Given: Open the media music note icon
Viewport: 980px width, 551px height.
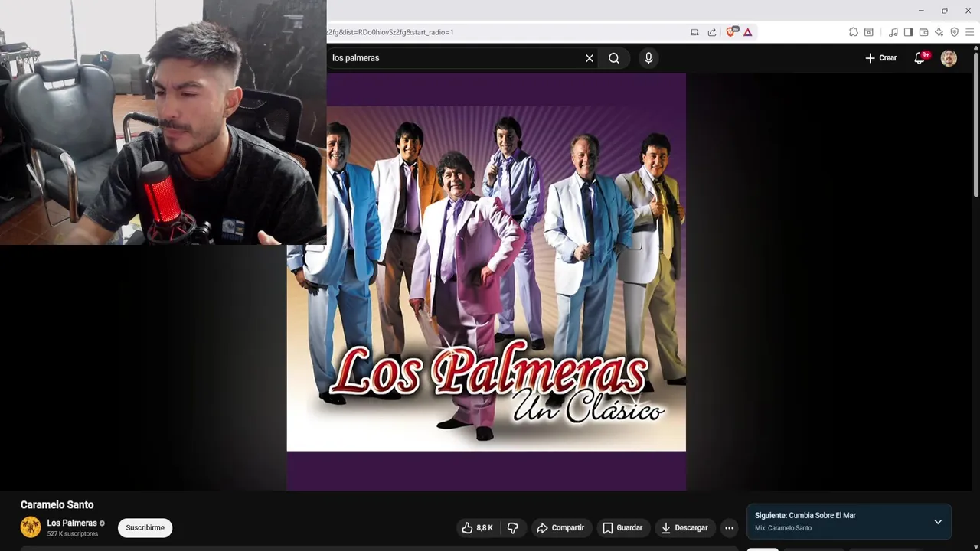Looking at the screenshot, I should tap(893, 32).
